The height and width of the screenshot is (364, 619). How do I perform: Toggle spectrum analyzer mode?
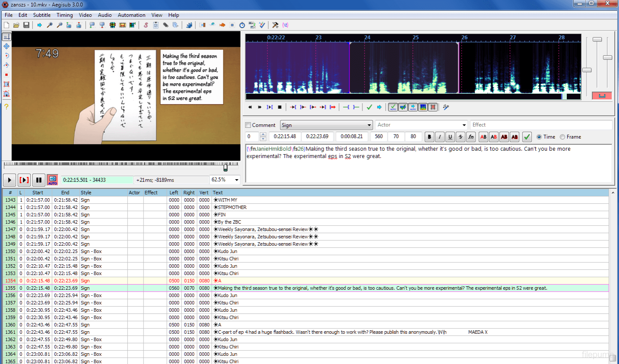(423, 107)
